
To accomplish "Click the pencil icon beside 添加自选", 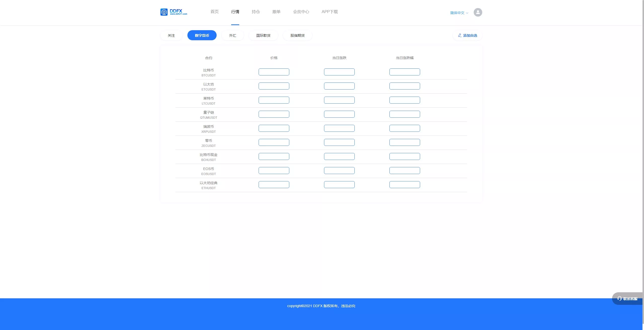I will [460, 35].
